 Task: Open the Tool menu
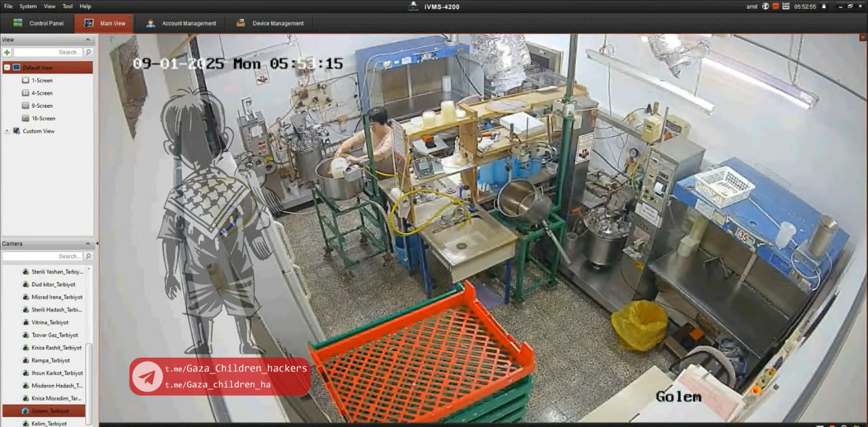coord(68,6)
